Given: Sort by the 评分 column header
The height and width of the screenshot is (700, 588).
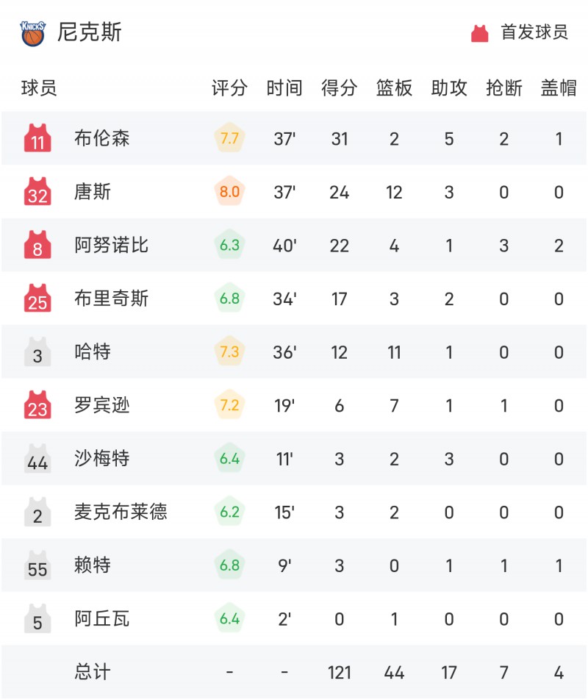Looking at the screenshot, I should 229,87.
